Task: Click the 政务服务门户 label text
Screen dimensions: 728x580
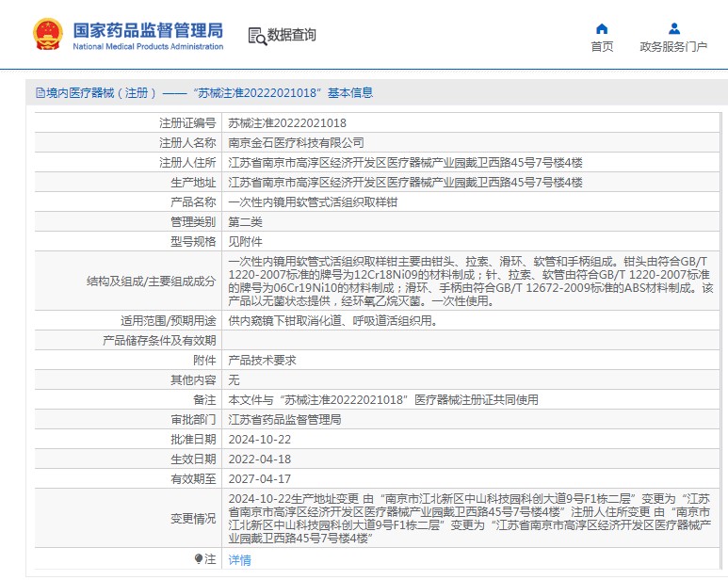Action: 673,46
